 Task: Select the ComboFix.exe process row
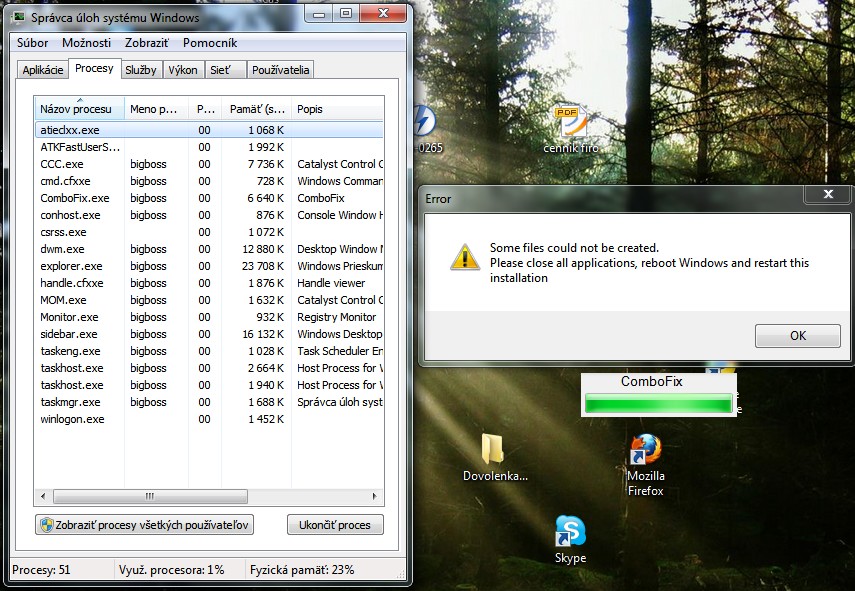pos(209,198)
